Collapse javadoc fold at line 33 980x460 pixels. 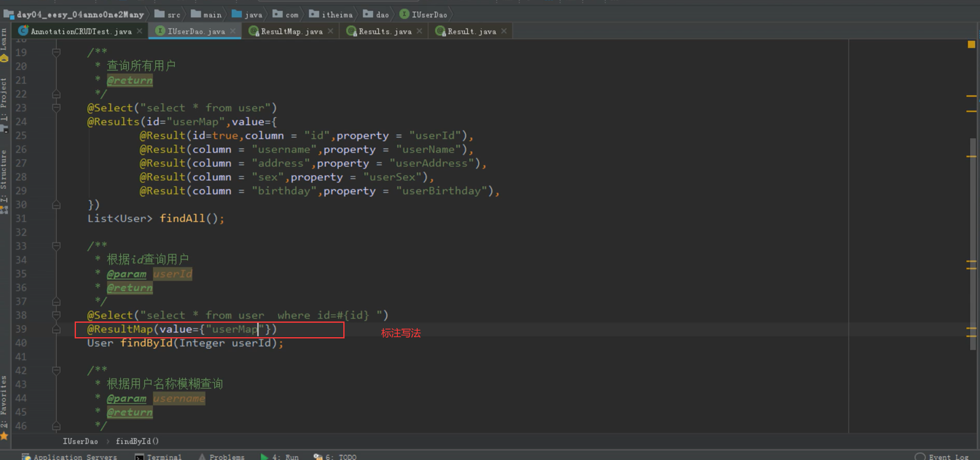click(57, 246)
